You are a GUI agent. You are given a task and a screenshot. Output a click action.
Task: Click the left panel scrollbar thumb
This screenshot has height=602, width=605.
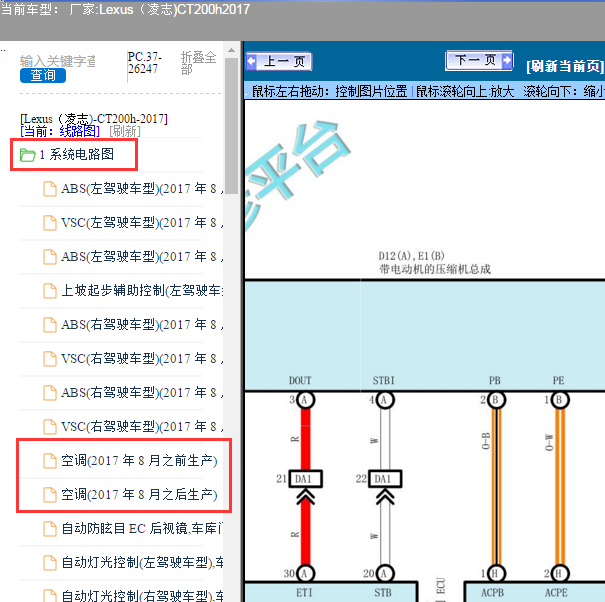pyautogui.click(x=231, y=125)
